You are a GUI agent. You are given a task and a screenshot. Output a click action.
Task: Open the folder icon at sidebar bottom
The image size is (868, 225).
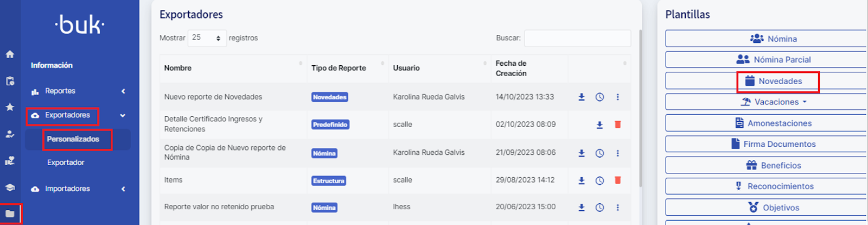coord(10,214)
